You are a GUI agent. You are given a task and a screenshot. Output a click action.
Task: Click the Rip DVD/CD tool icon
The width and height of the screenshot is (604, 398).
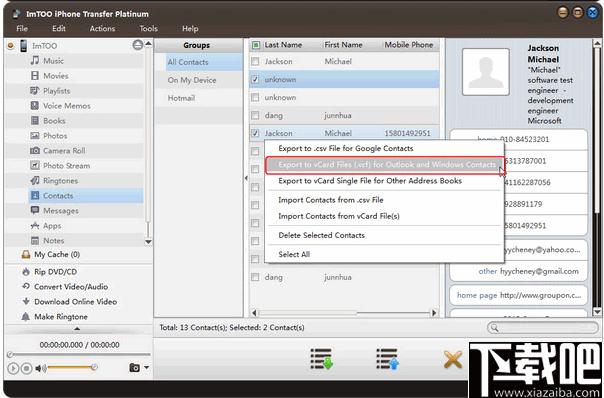(26, 272)
